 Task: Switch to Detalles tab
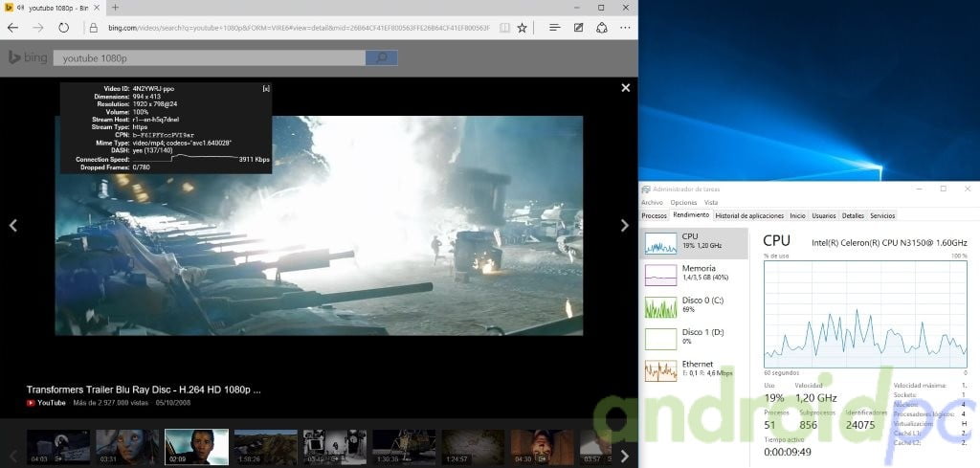point(853,215)
